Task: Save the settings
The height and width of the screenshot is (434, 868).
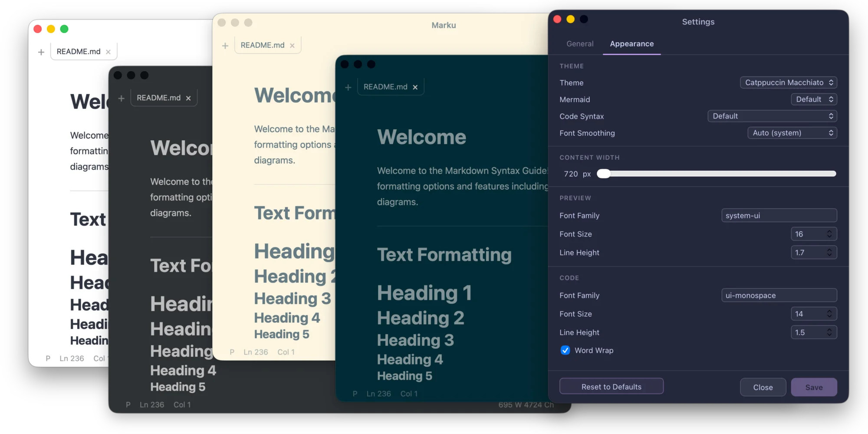Action: 814,387
